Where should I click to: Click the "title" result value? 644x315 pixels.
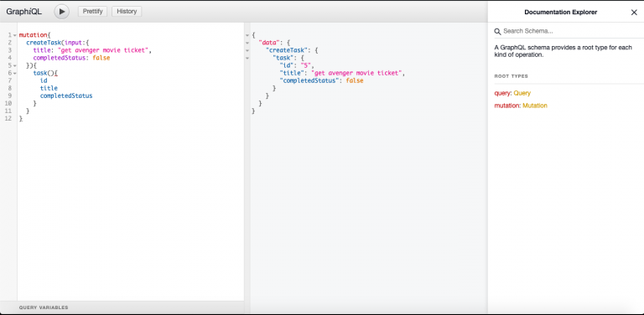(357, 73)
